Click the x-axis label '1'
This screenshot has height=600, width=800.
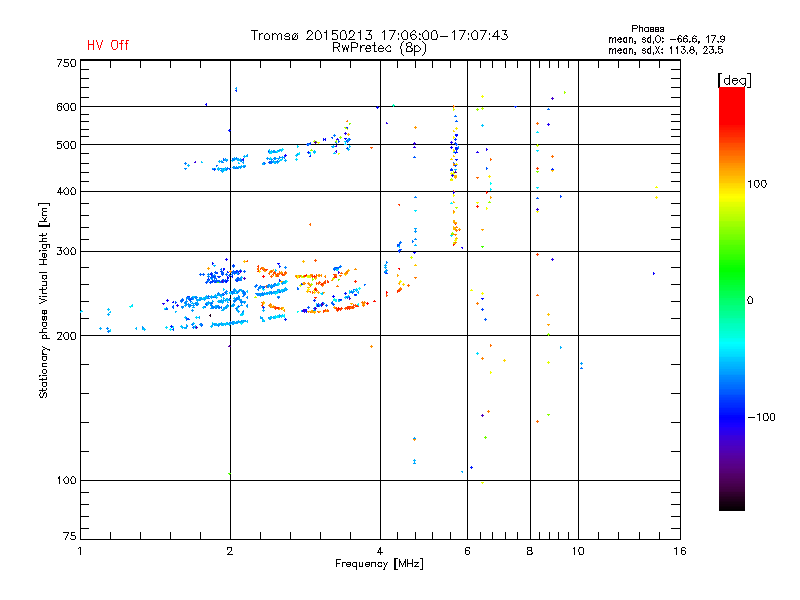pyautogui.click(x=80, y=552)
